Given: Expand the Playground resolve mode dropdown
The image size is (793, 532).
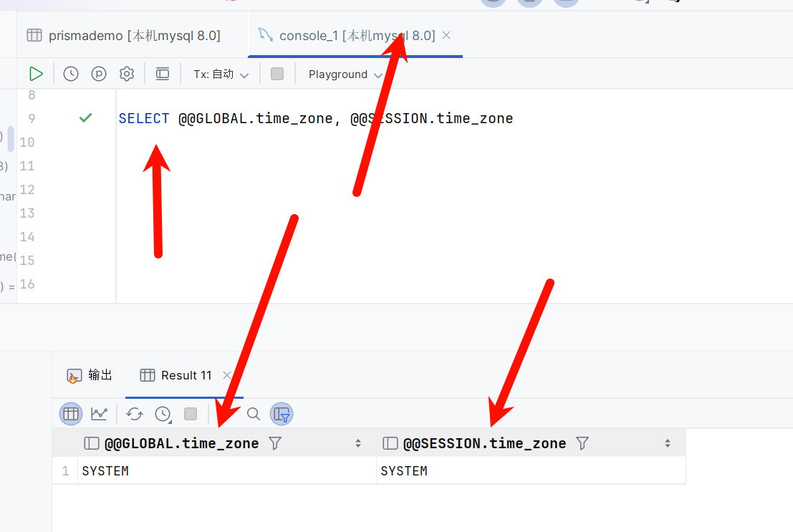Looking at the screenshot, I should click(345, 74).
